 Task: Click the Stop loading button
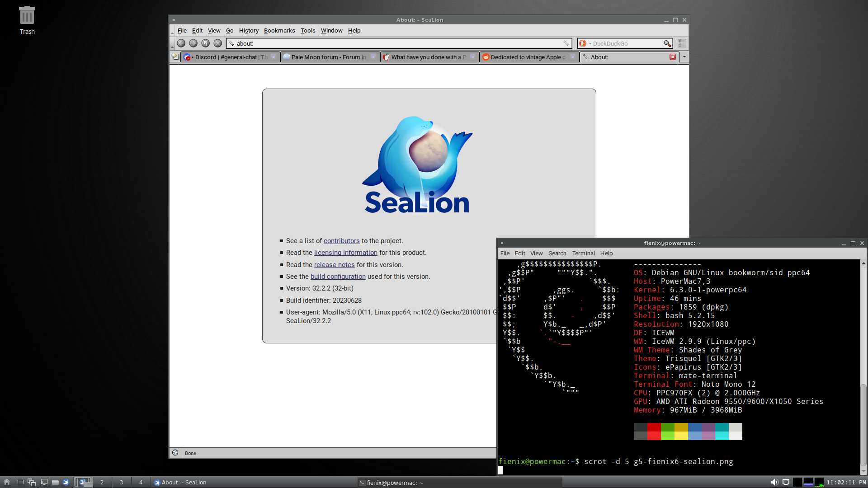[x=218, y=43]
